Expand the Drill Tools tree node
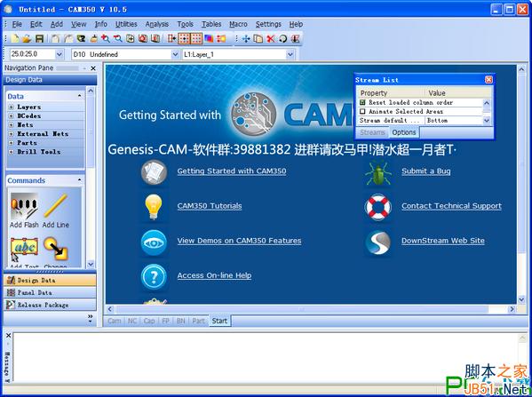 point(12,152)
